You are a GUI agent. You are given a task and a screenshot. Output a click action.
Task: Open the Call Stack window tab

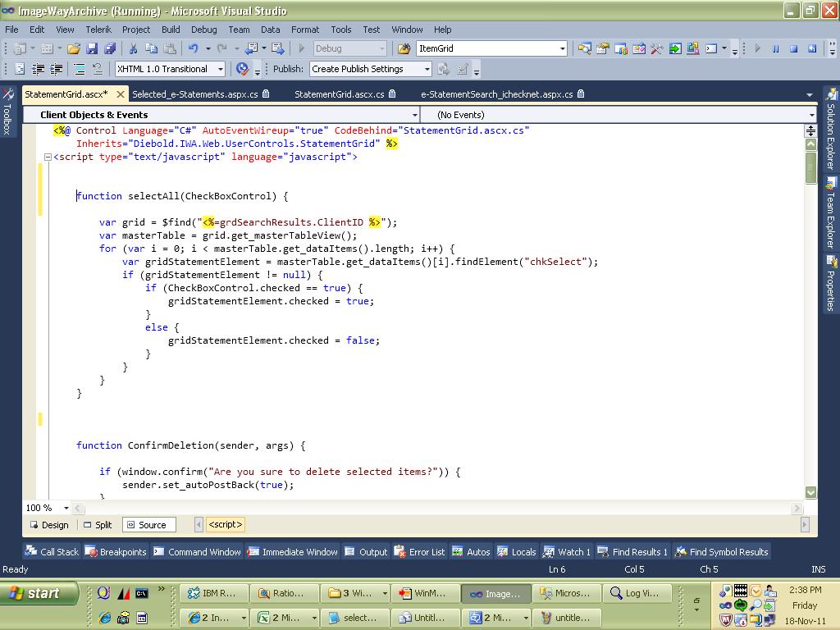[x=52, y=552]
